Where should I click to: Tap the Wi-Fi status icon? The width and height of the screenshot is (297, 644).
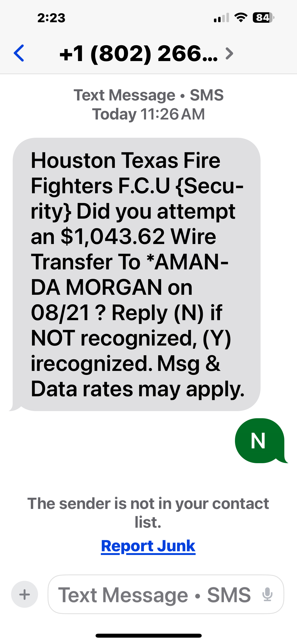241,18
